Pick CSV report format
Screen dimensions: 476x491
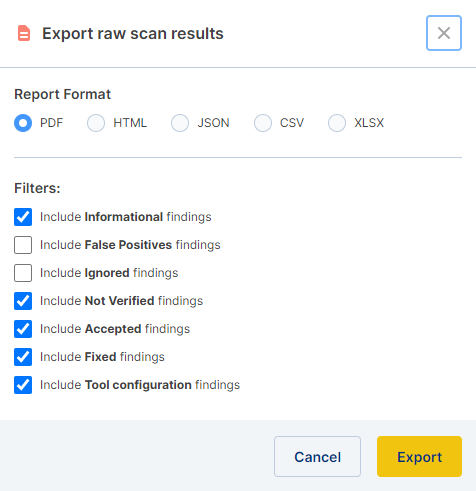tap(263, 123)
